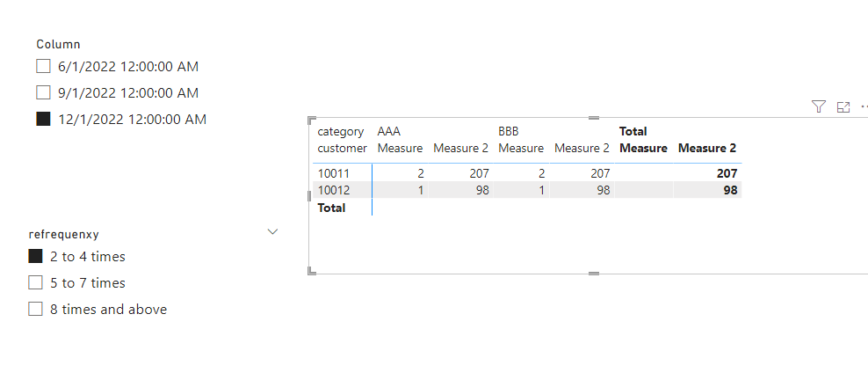Open focus mode icon above the matrix
Image resolution: width=868 pixels, height=380 pixels.
(x=843, y=107)
